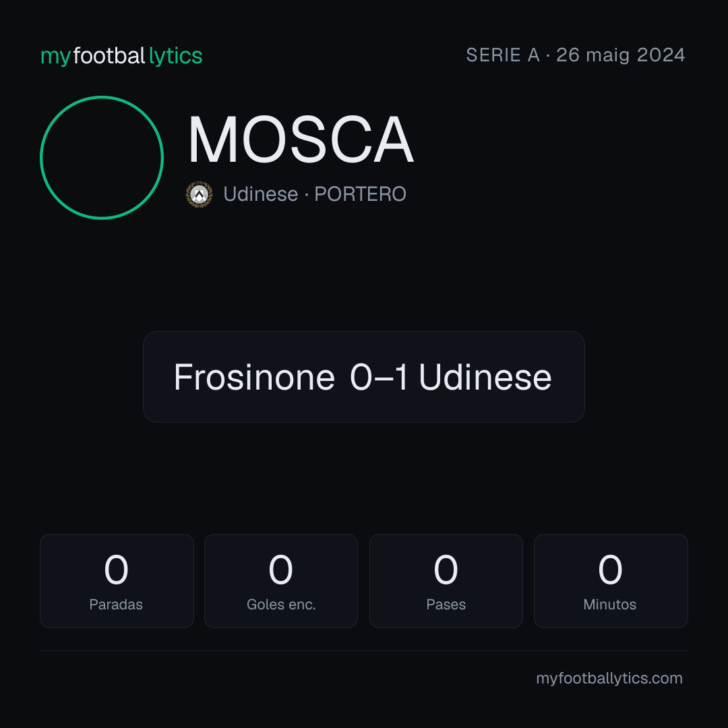Click the green player avatar circle
Viewport: 728px width, 728px height.
(102, 158)
